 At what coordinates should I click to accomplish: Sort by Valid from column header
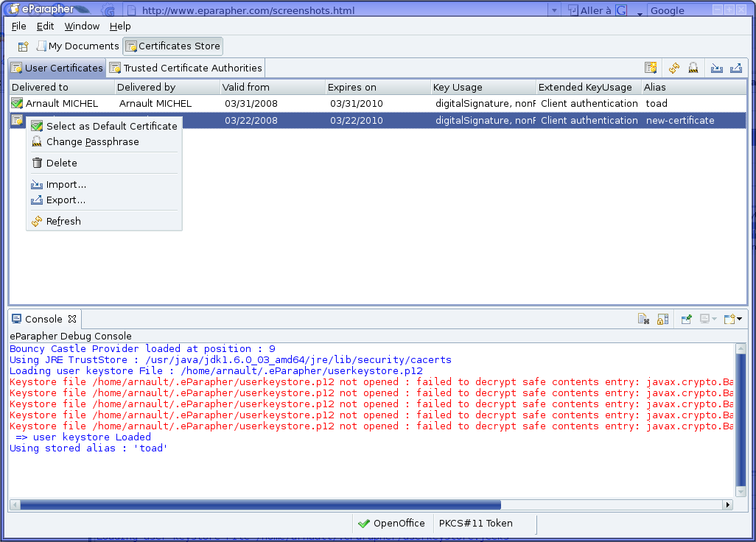click(x=273, y=87)
